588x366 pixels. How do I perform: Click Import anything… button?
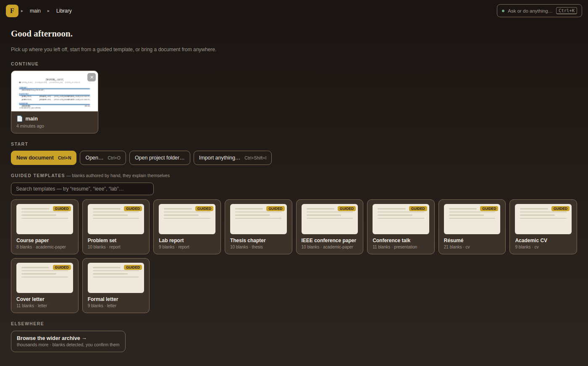[x=233, y=158]
